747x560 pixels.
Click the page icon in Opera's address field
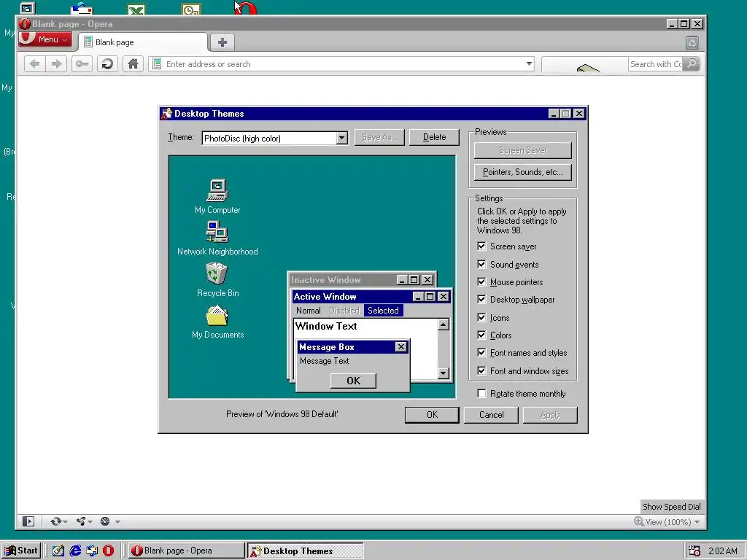(157, 64)
